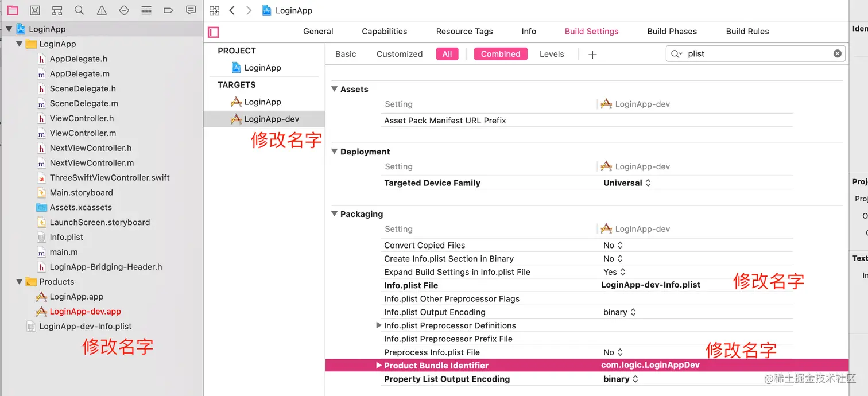868x396 pixels.
Task: Open the Report navigator speech-bubble icon
Action: [191, 10]
